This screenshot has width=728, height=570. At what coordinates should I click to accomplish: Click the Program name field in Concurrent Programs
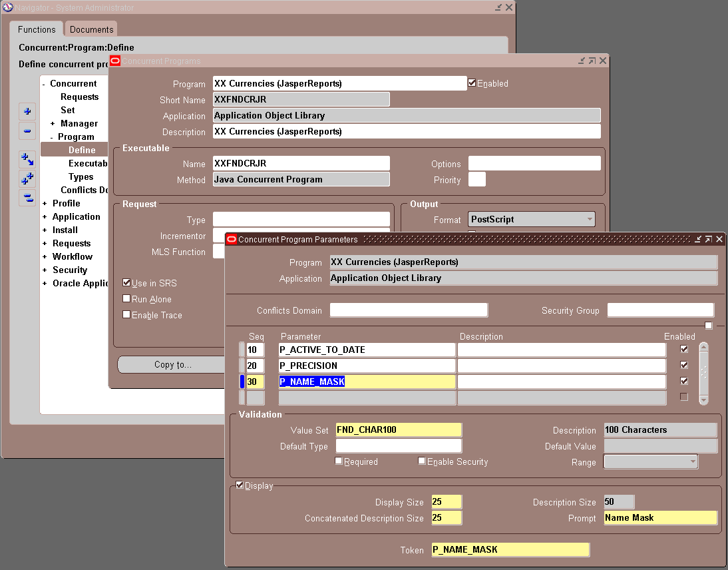(x=340, y=84)
